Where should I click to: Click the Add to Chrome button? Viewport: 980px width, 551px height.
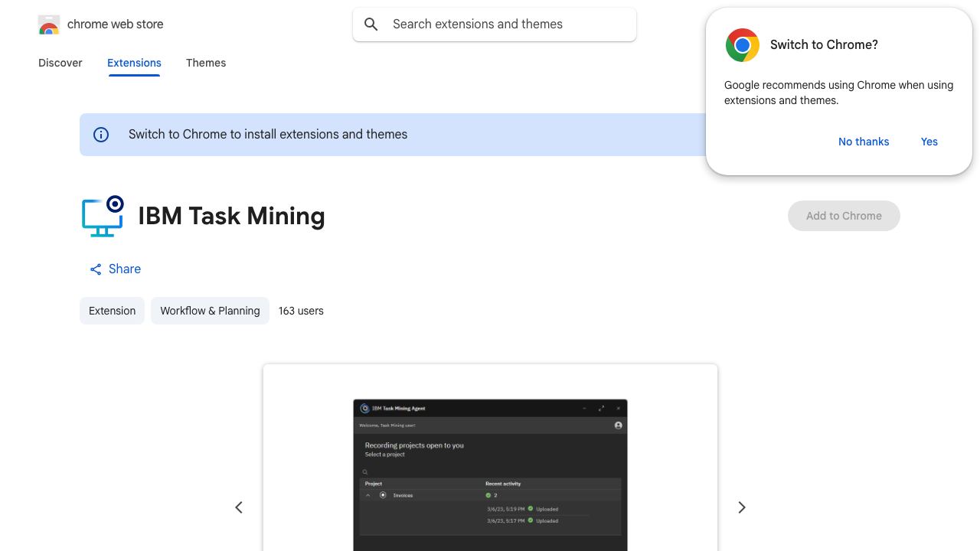pos(844,216)
